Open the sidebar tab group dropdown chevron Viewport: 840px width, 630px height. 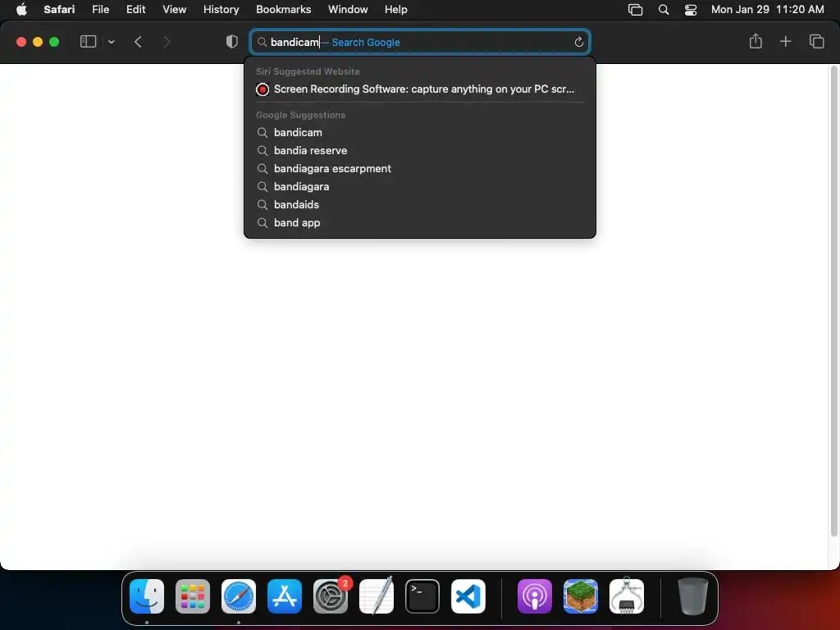111,42
